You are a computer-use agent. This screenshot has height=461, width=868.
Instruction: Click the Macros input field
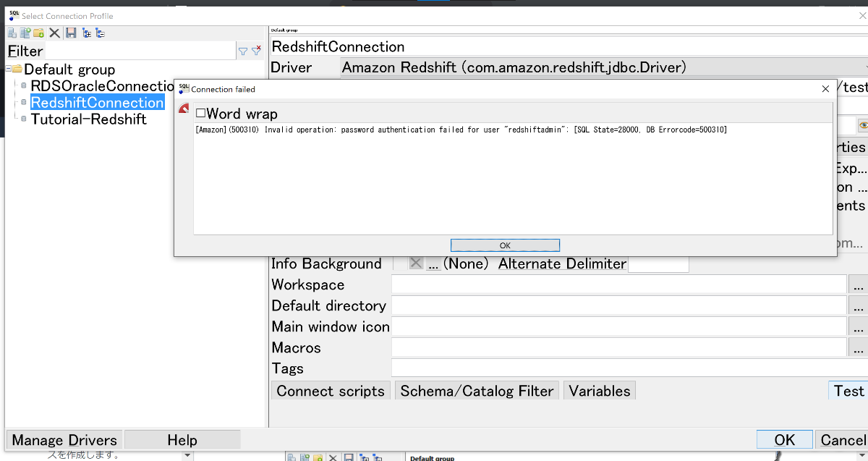[x=618, y=348]
